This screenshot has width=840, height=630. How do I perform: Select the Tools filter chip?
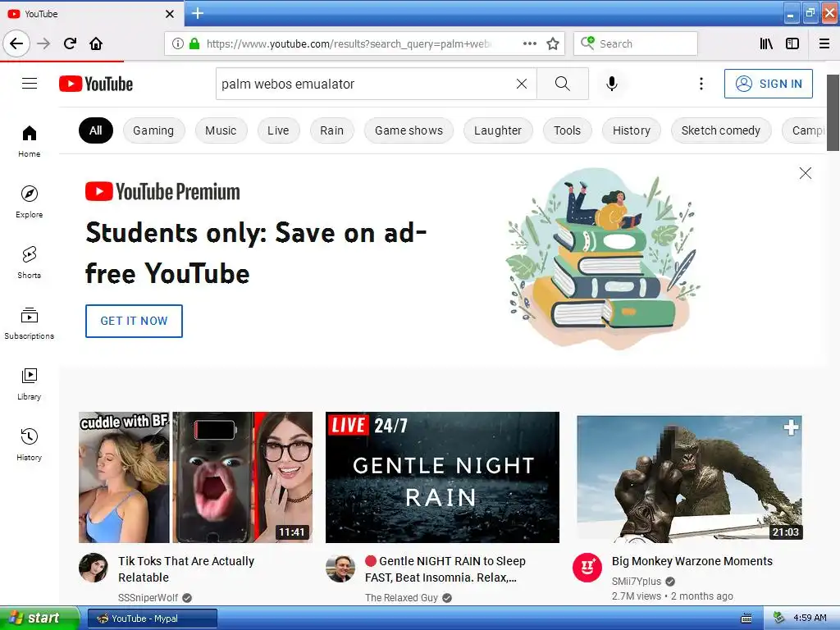568,130
